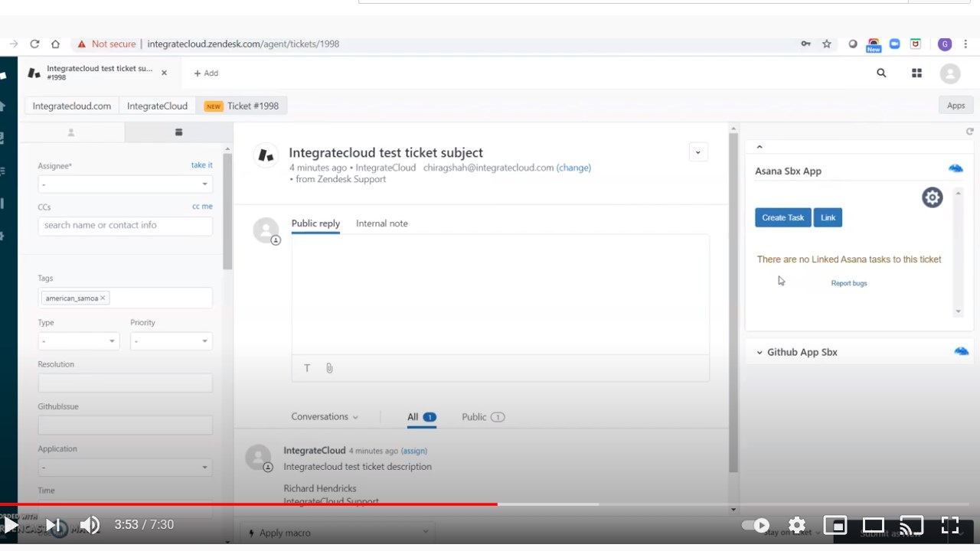The image size is (980, 551).
Task: Click the GithubIssue field
Action: [126, 425]
